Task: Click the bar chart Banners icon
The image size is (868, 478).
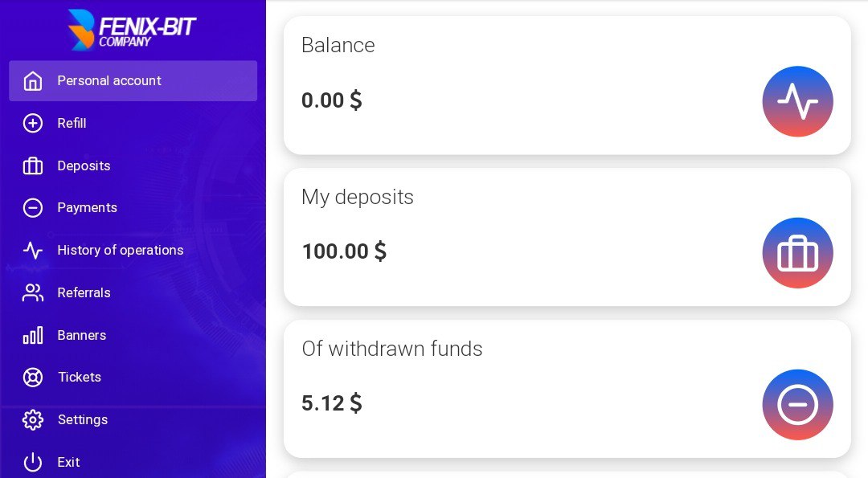Action: 33,335
